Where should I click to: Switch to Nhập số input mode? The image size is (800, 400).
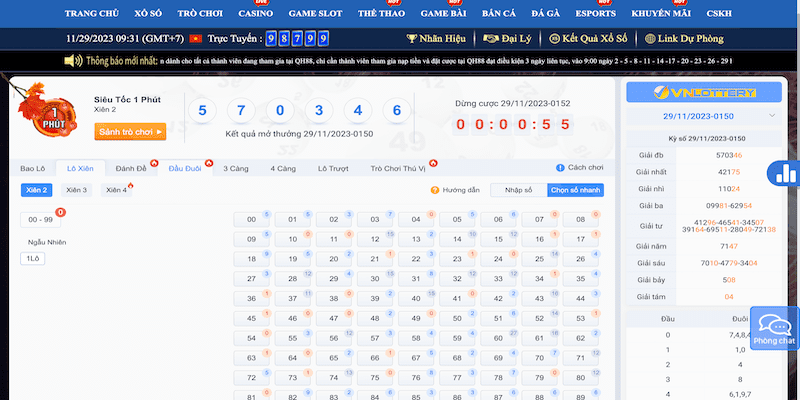518,190
